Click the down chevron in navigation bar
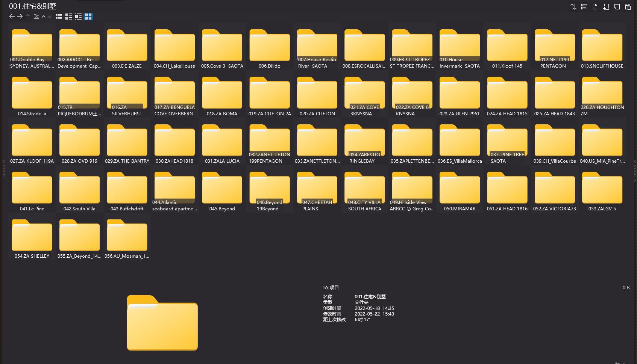This screenshot has width=637, height=364. click(x=50, y=17)
